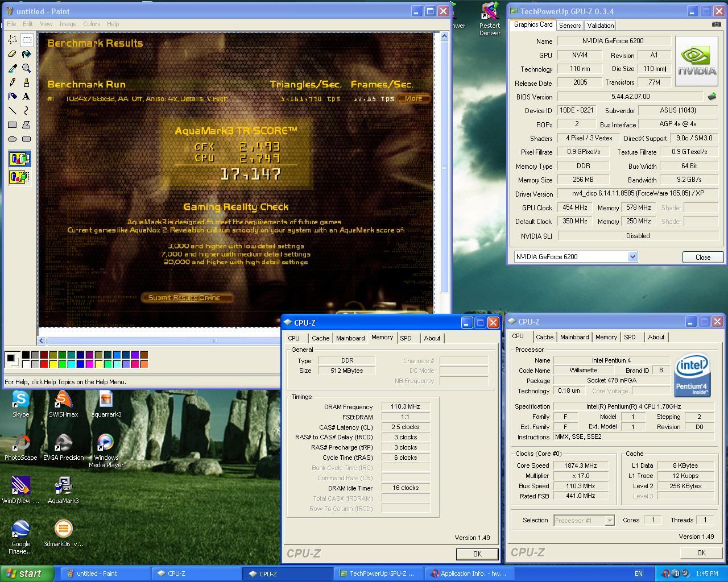
Task: Select the Restart Denwer desktop icon
Action: click(x=490, y=19)
